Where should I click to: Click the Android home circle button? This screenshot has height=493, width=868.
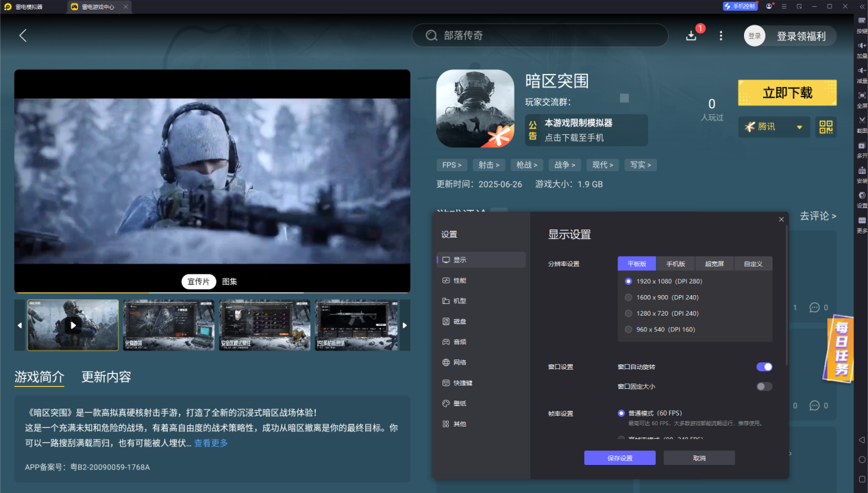point(862,459)
